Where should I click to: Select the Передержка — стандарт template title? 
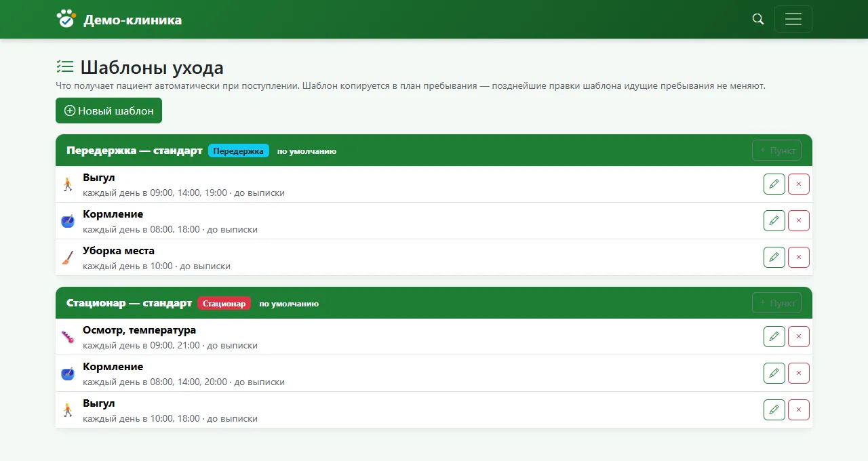click(x=134, y=151)
